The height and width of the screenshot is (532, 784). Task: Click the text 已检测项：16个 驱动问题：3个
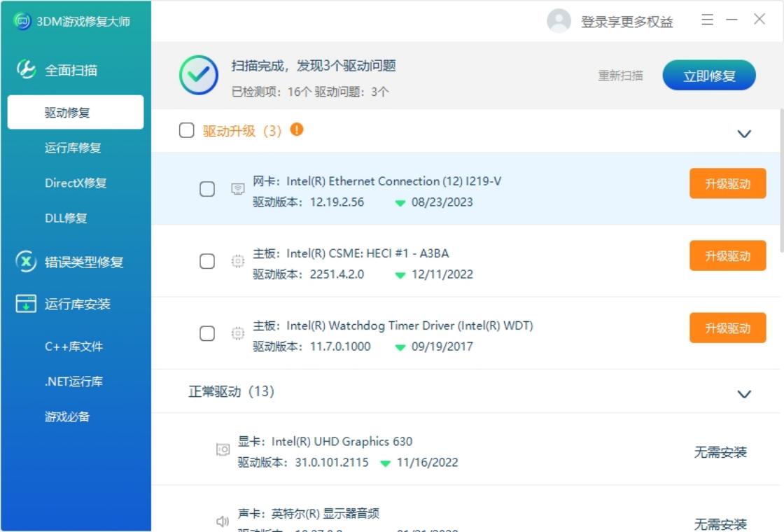310,92
